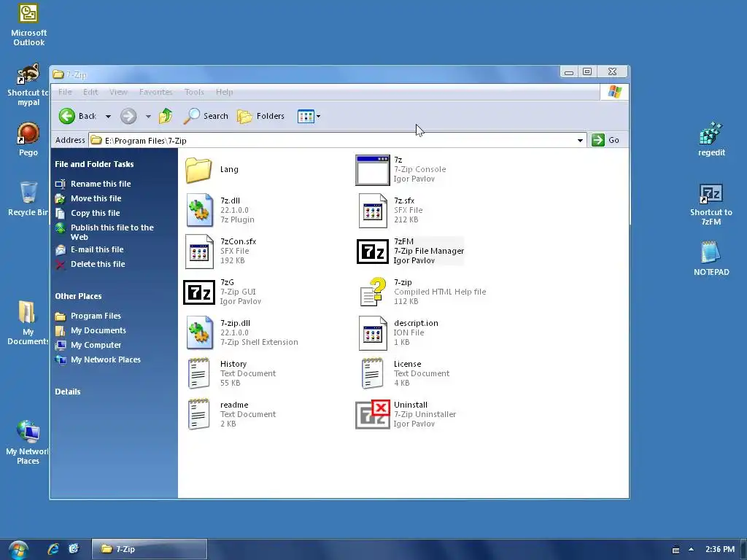
Task: Go to My Computer in Other Places
Action: coord(96,345)
